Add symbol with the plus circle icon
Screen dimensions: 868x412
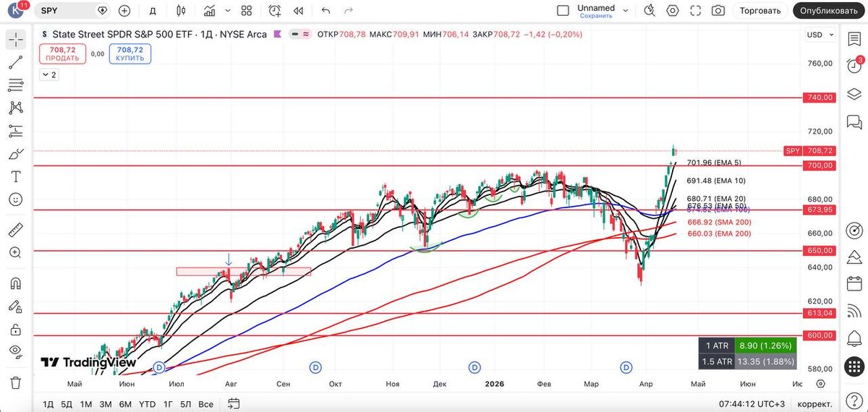coord(124,11)
